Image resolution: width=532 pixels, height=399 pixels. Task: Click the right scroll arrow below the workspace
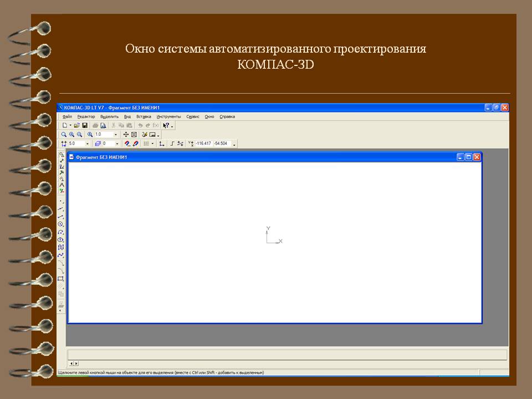tap(76, 364)
